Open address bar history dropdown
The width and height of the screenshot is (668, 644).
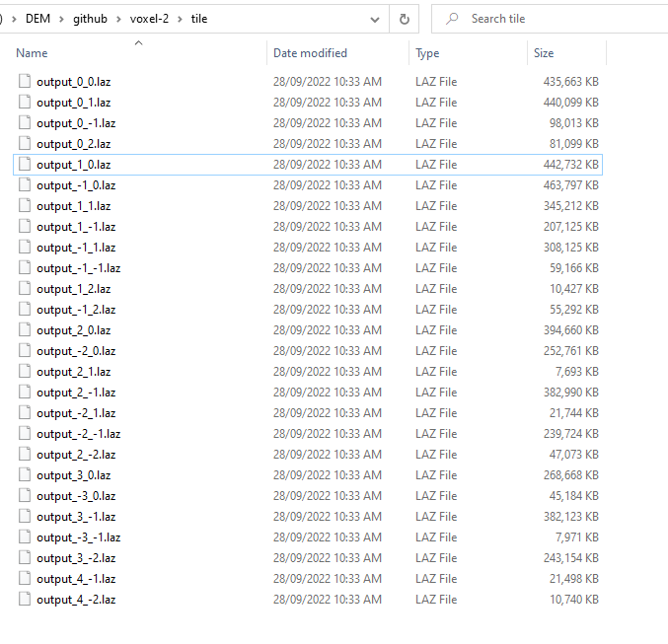[375, 19]
